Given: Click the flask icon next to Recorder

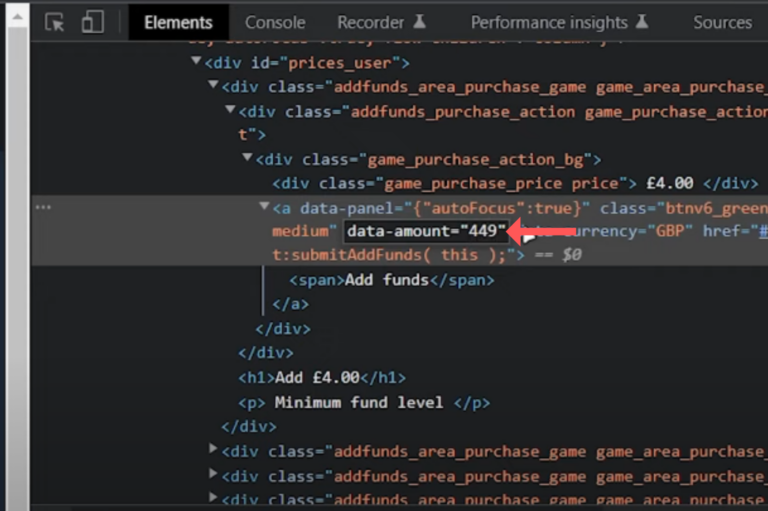Looking at the screenshot, I should (x=421, y=22).
